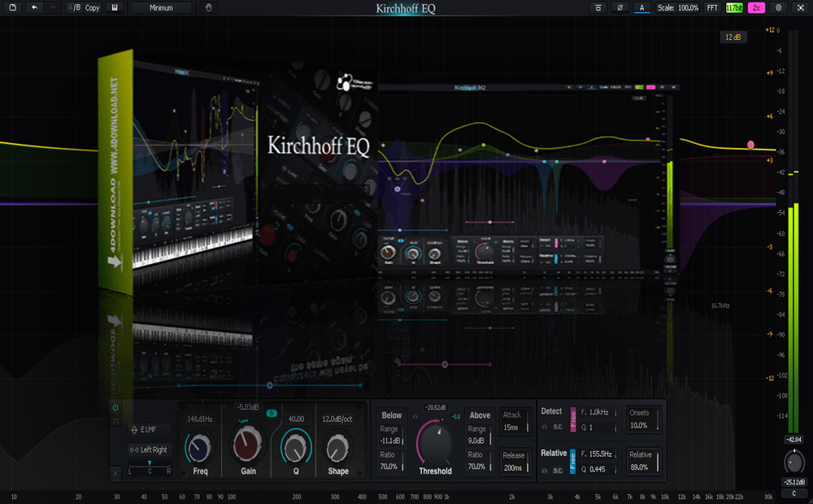
Task: Click the pink EQ band node on curve
Action: tap(750, 146)
